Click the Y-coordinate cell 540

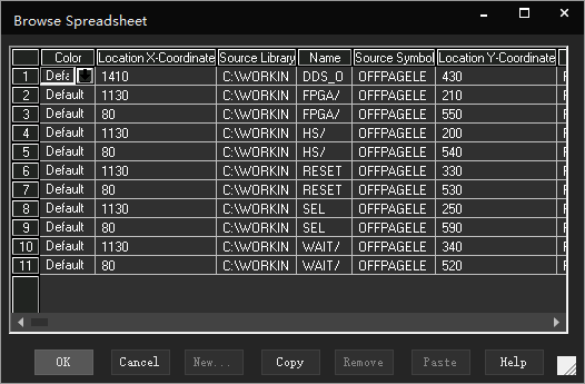497,152
